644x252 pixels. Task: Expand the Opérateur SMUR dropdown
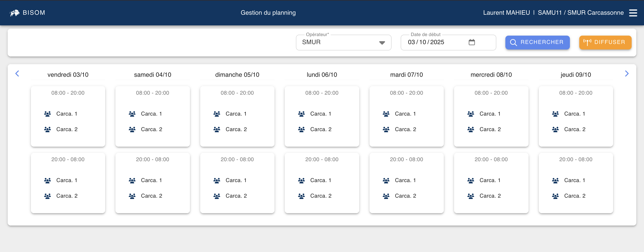tap(338, 42)
